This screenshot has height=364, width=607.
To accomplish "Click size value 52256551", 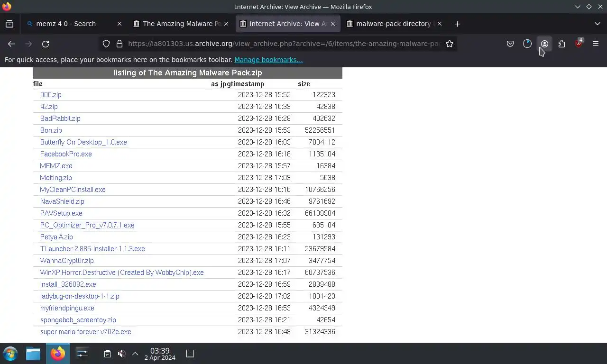I will 320,130.
